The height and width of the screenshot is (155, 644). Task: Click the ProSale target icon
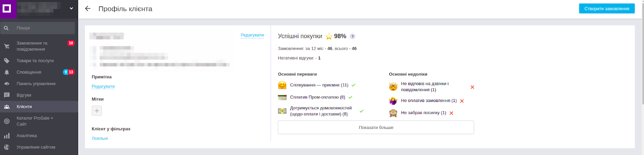point(7,121)
